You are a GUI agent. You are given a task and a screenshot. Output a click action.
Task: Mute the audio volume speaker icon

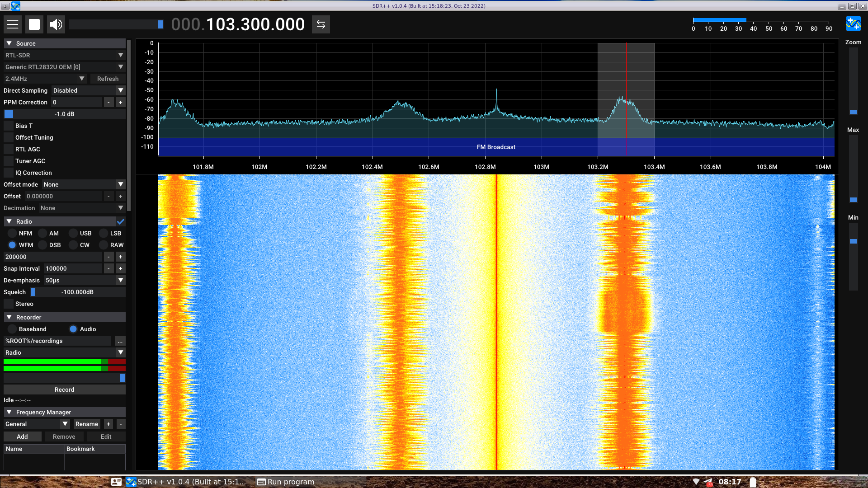point(56,24)
